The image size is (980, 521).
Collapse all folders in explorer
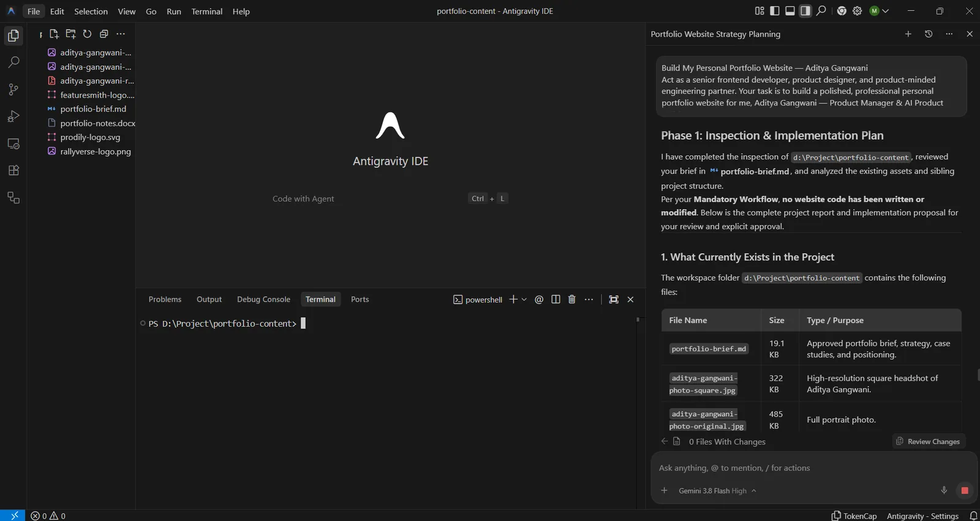point(104,34)
